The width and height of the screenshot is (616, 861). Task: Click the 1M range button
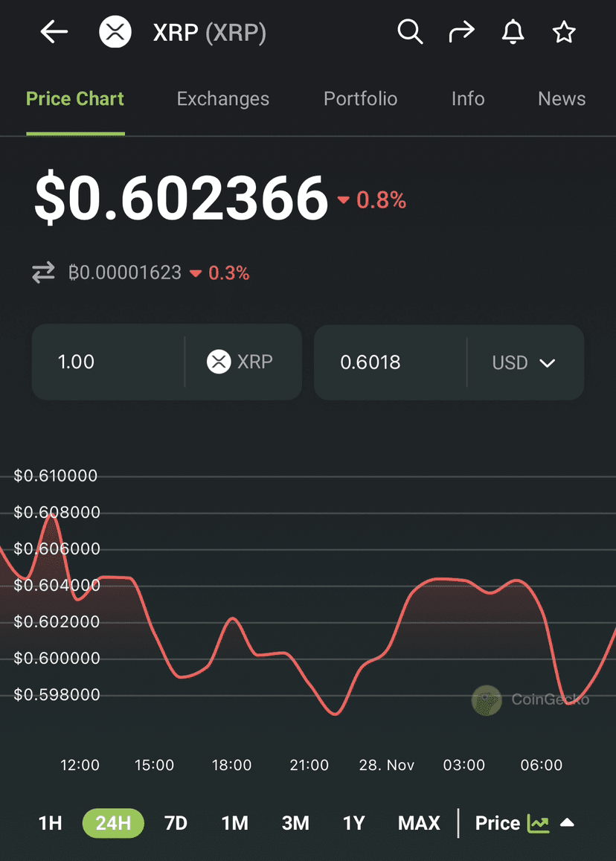click(235, 824)
